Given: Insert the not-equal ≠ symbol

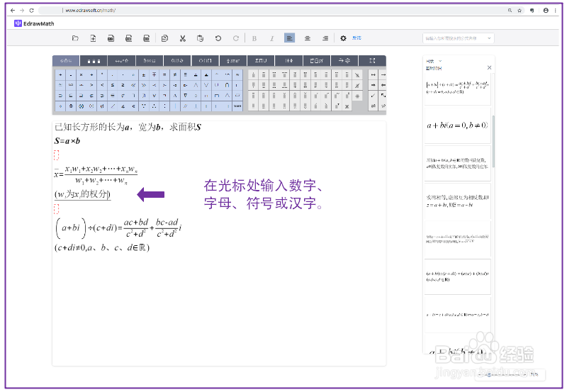Looking at the screenshot, I should pyautogui.click(x=175, y=75).
